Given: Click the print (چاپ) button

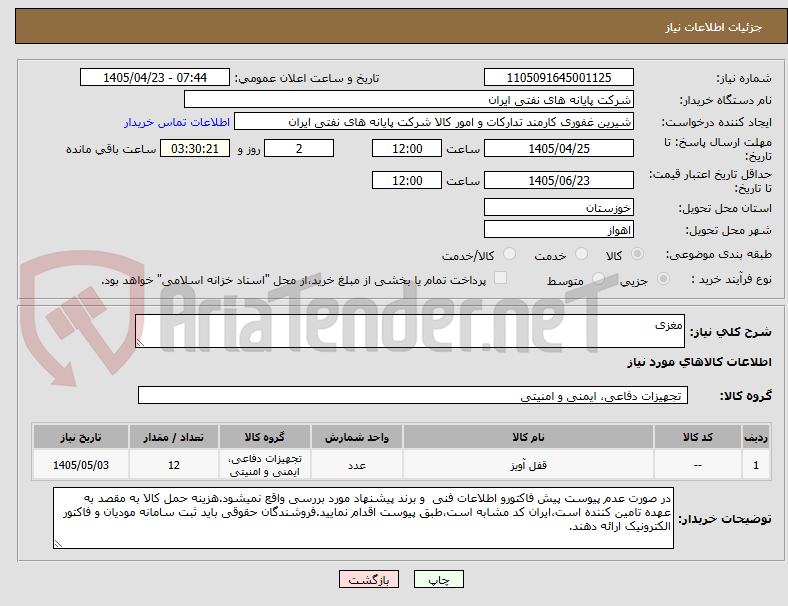Looking at the screenshot, I should 439,579.
